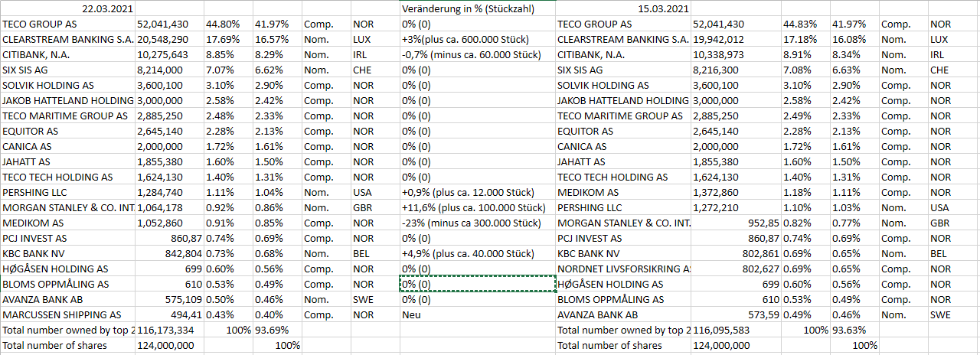
Task: Select the Avanza Bank value 575,109
Action: (169, 299)
